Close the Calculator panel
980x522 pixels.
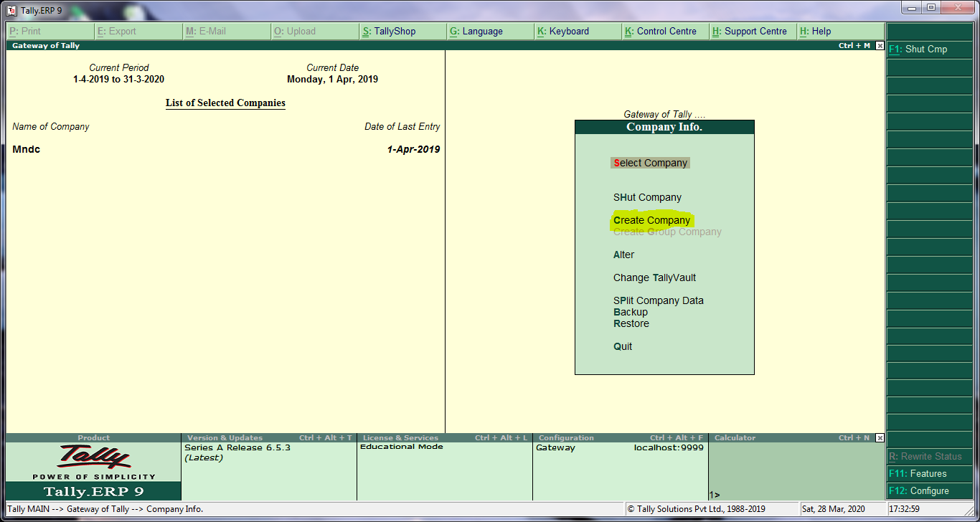(880, 438)
